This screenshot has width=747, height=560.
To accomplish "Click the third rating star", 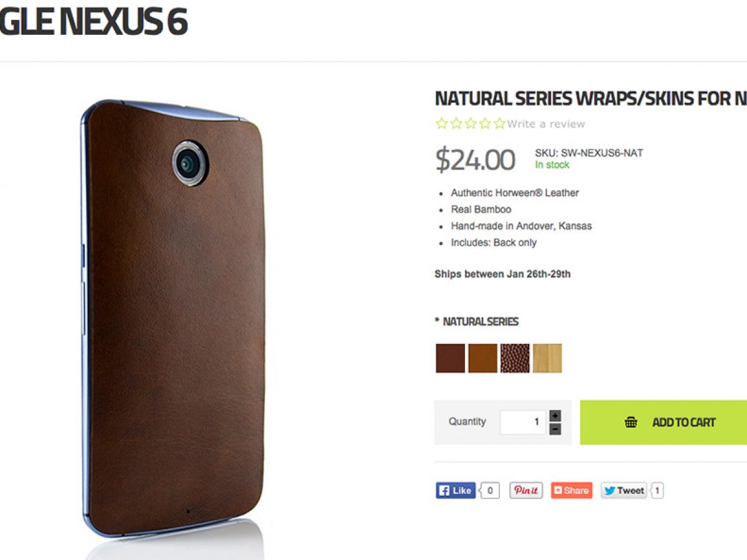I will (471, 124).
